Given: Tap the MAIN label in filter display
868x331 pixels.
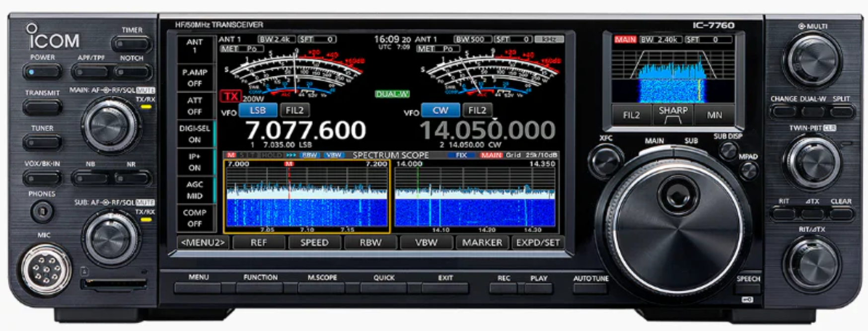Looking at the screenshot, I should point(625,39).
